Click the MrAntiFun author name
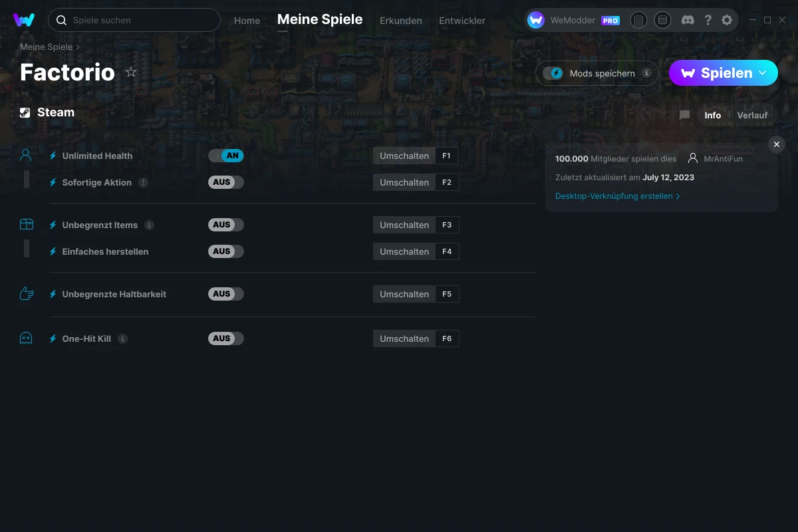 [x=724, y=158]
